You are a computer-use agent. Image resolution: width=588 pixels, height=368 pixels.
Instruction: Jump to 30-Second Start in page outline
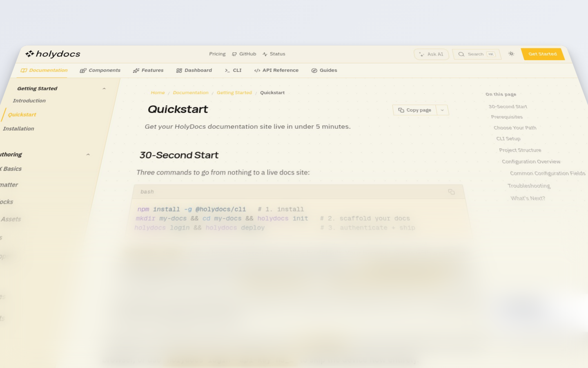(x=508, y=107)
